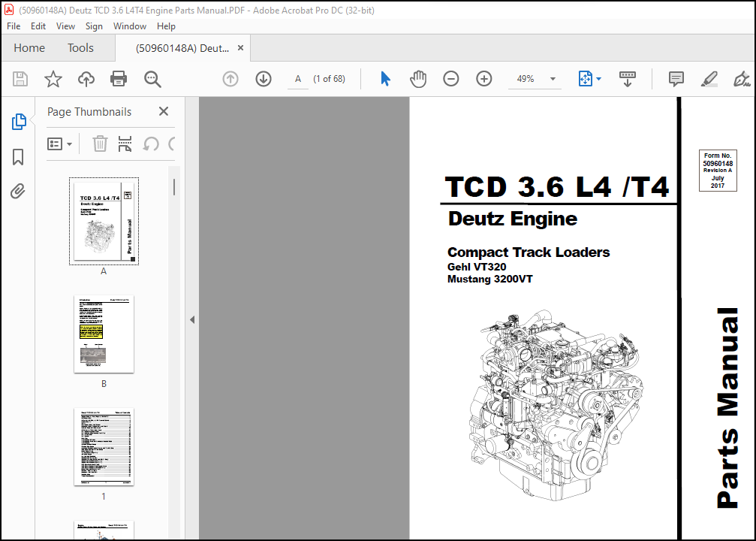This screenshot has width=756, height=541.
Task: Click the Form No. box text
Action: (x=718, y=171)
